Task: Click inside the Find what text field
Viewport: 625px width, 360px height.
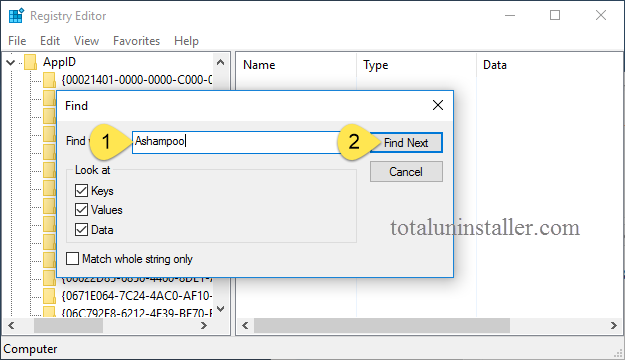Action: tap(237, 142)
